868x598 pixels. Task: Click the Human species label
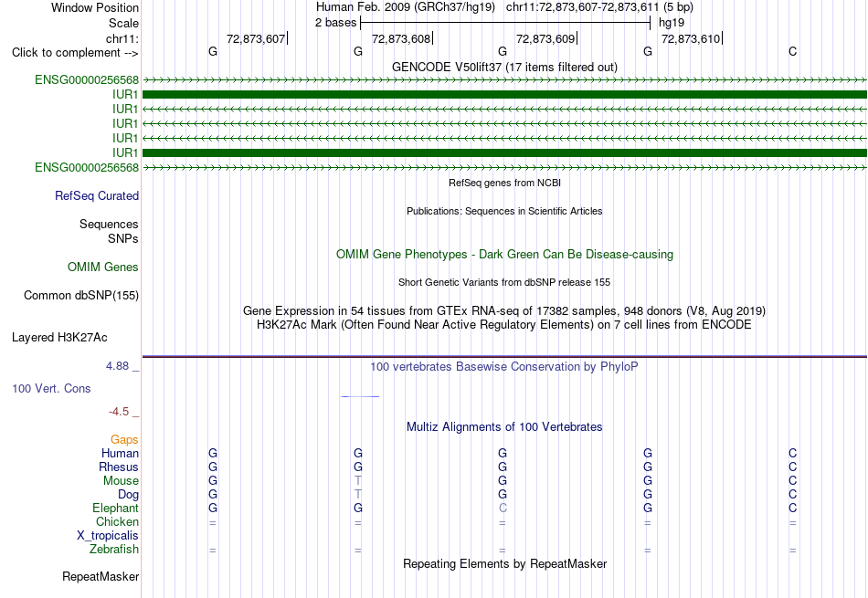(x=120, y=453)
